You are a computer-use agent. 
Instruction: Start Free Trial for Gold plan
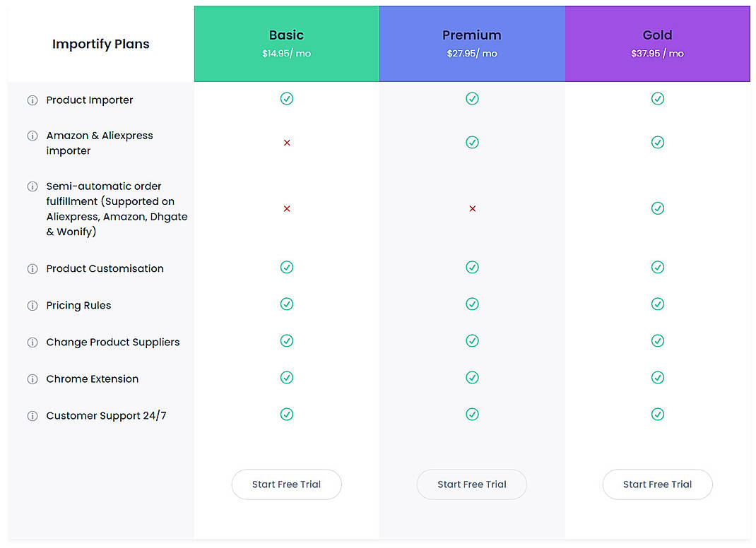(x=657, y=484)
